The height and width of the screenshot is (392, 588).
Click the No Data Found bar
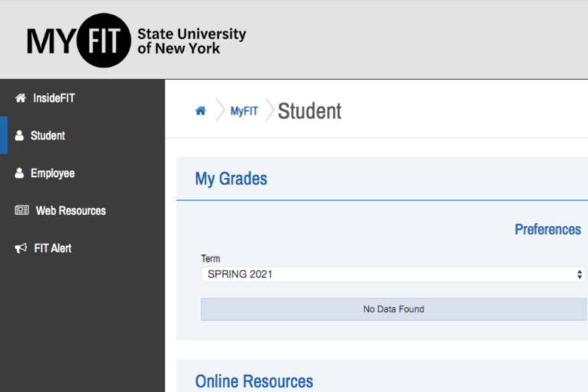pos(394,309)
